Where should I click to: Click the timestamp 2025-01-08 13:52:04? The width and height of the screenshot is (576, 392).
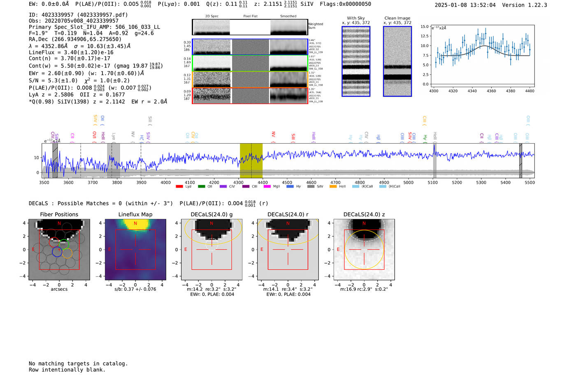coord(465,5)
